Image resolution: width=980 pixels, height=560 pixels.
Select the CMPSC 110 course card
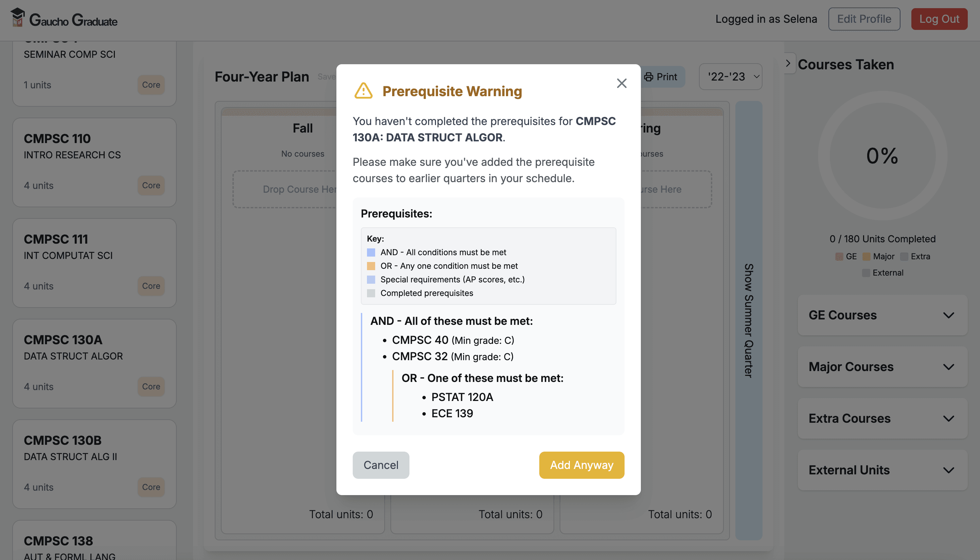click(x=94, y=162)
